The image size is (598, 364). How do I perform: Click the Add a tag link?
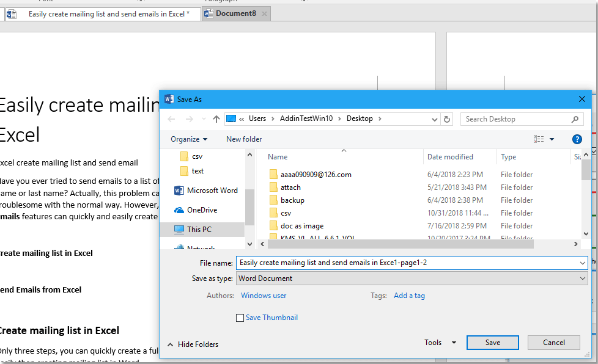point(409,296)
